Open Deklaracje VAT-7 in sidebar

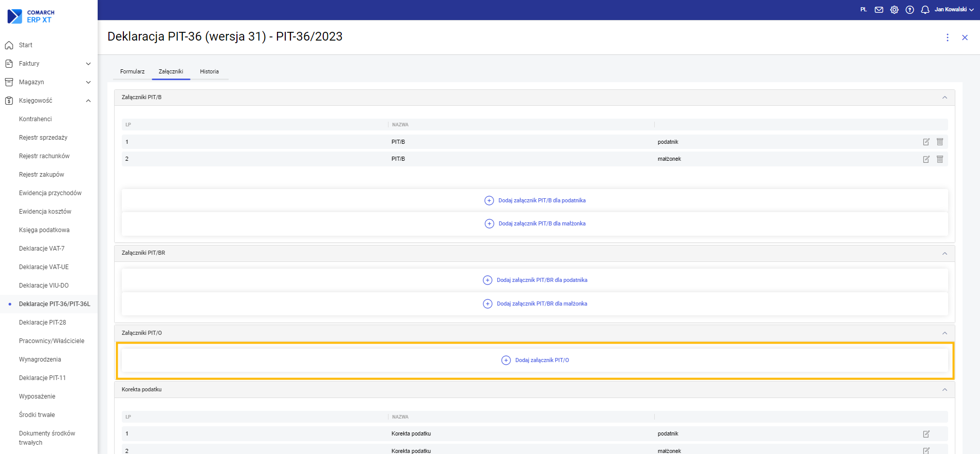[42, 249]
